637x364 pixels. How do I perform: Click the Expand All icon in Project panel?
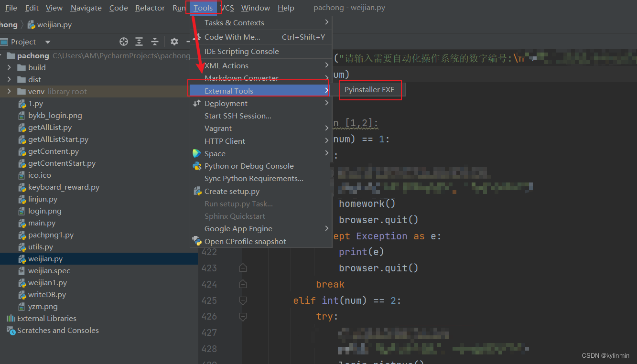(139, 42)
